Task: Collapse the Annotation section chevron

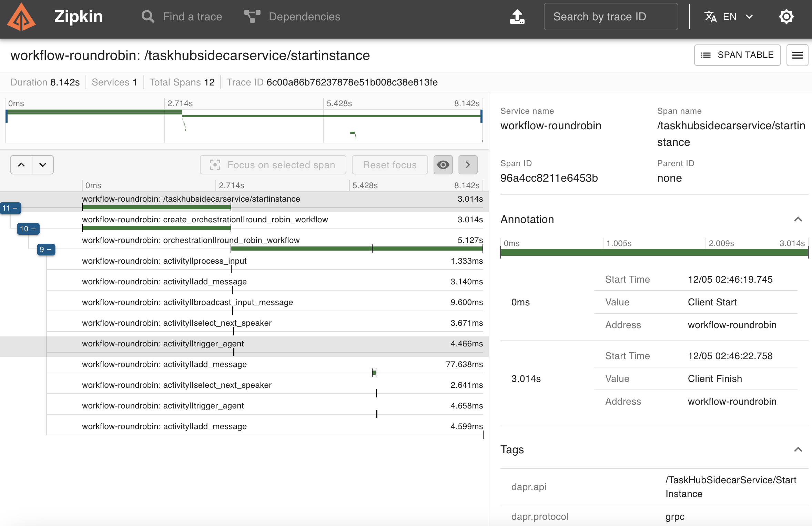Action: click(x=798, y=219)
